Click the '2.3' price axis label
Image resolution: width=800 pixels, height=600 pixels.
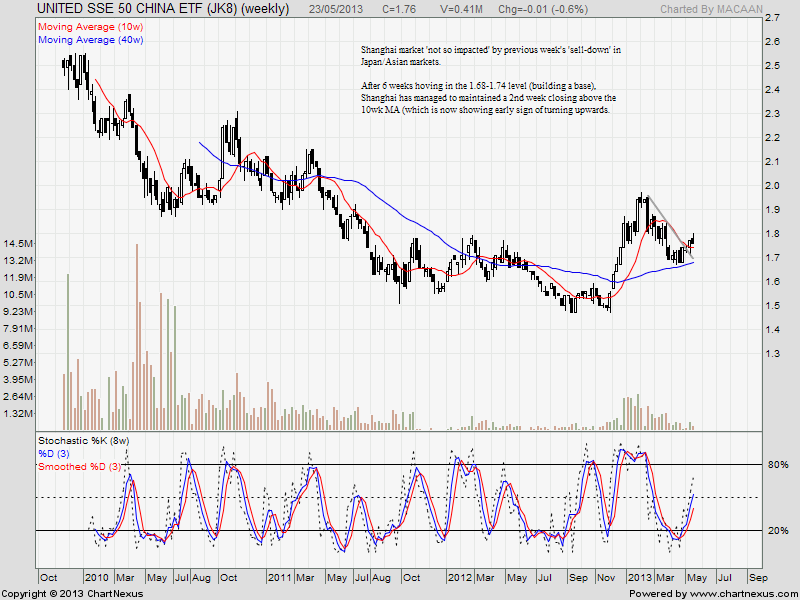772,114
